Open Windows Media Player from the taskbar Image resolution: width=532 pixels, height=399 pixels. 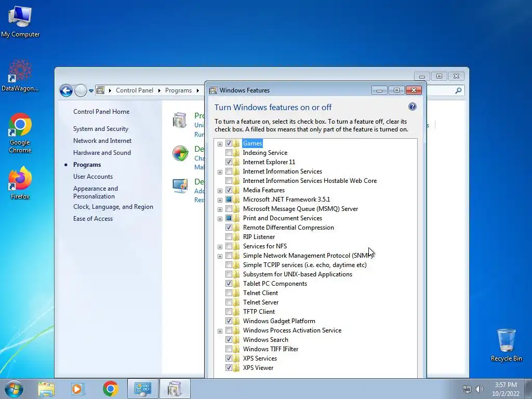coord(78,389)
